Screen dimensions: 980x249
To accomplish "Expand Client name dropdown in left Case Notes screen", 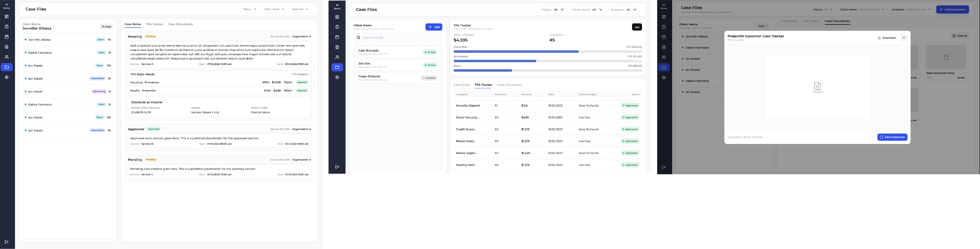I will pos(274,9).
